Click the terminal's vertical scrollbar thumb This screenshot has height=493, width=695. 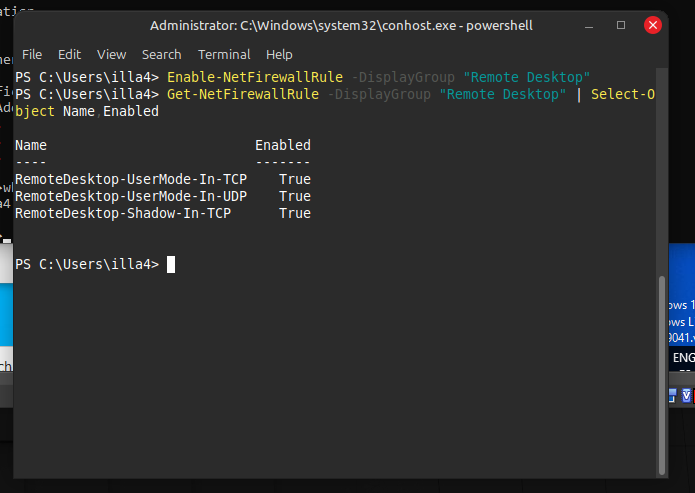pyautogui.click(x=661, y=373)
